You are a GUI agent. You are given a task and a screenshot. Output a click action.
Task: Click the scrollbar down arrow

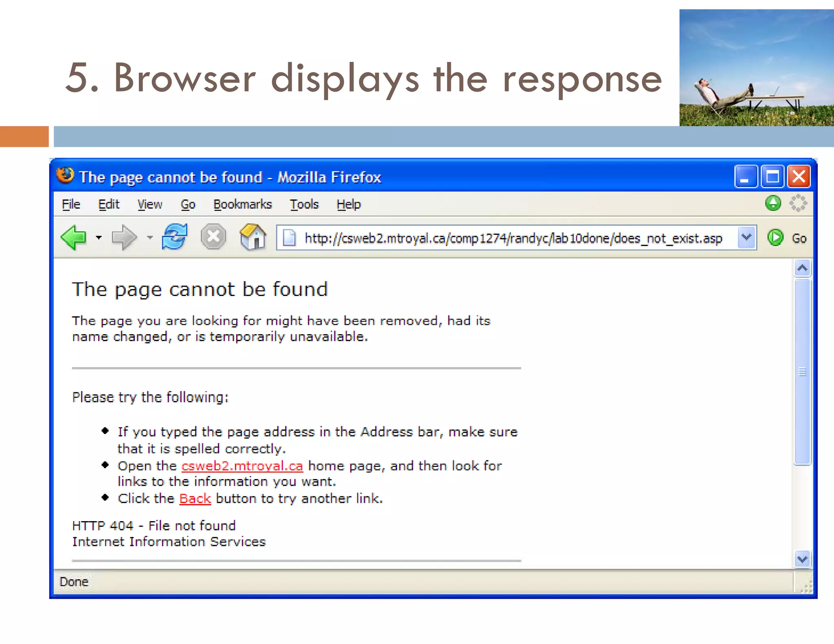click(802, 559)
